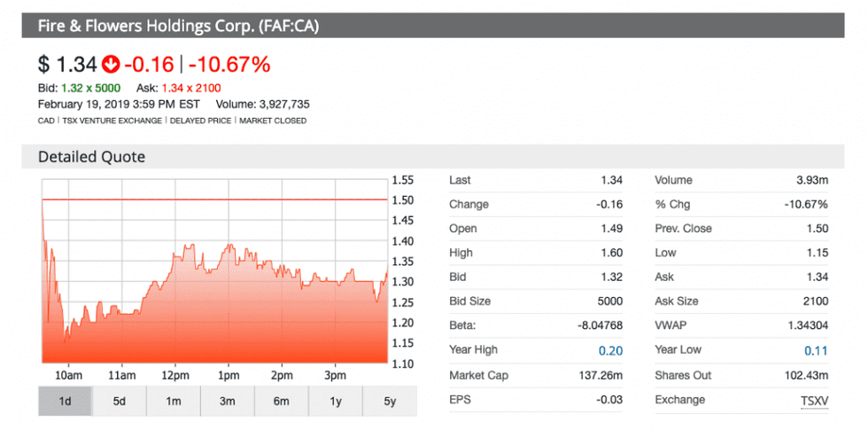
Task: Show the 1m chart range
Action: point(174,401)
